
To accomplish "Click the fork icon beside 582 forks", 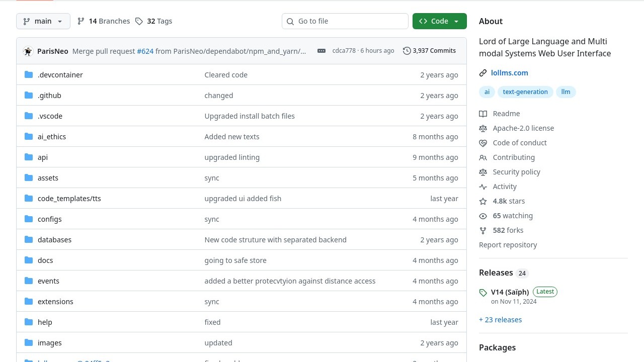I will point(483,230).
